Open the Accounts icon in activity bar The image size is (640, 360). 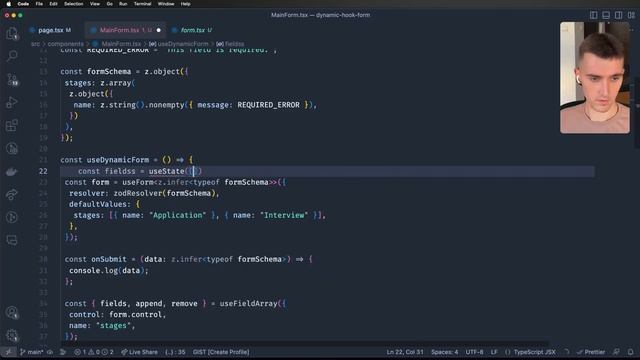tap(12, 313)
